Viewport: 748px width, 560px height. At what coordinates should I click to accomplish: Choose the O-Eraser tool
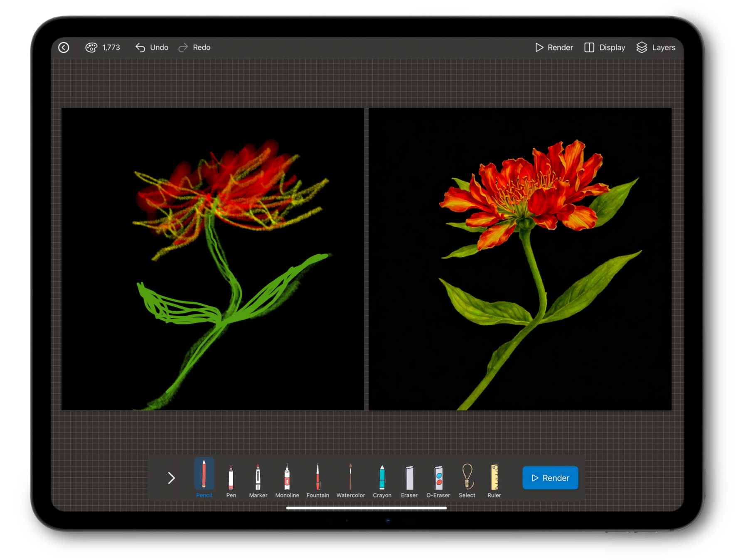click(438, 479)
